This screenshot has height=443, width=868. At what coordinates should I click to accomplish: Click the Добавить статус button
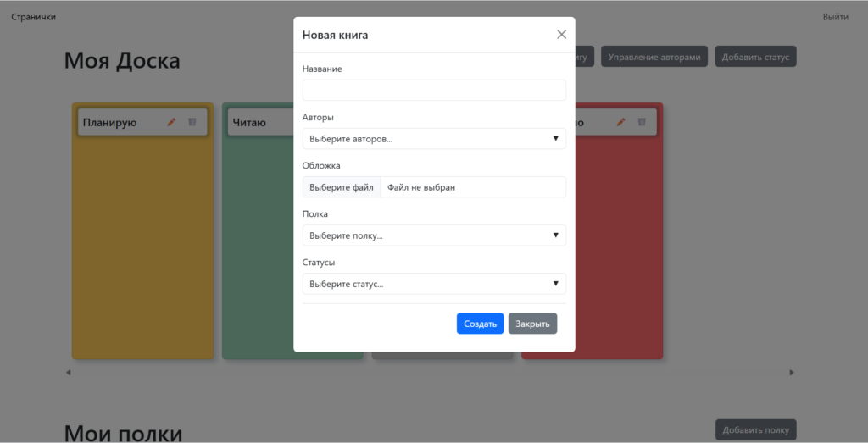click(755, 57)
